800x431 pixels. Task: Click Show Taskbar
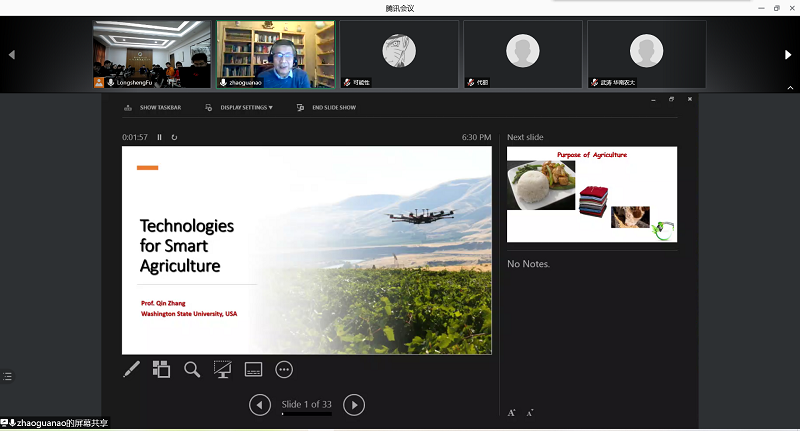click(x=153, y=107)
